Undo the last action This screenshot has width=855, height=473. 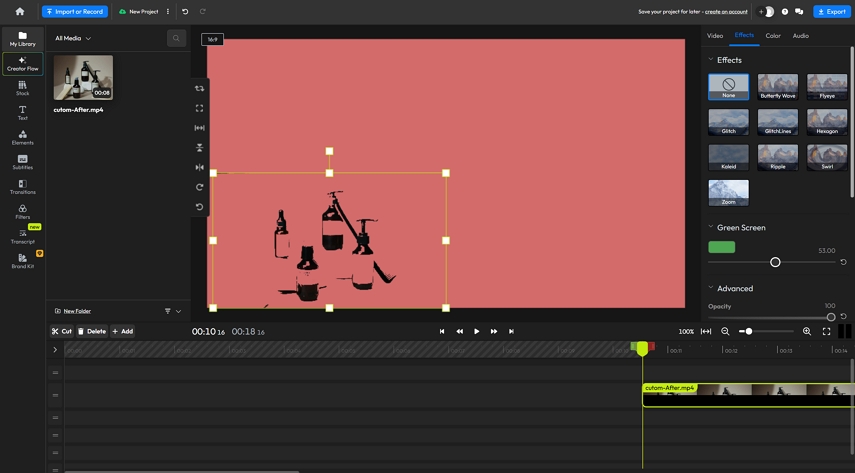[185, 11]
